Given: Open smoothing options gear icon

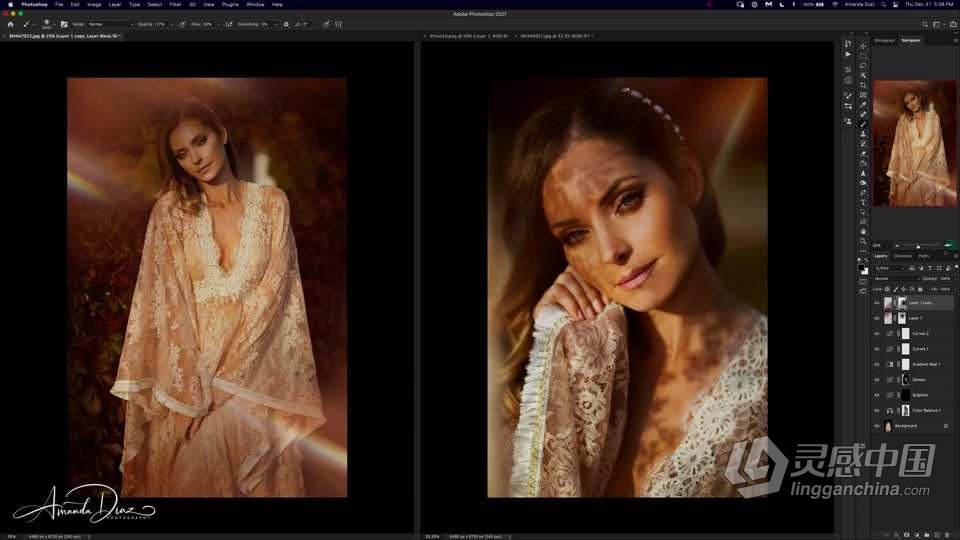Looking at the screenshot, I should pos(286,24).
